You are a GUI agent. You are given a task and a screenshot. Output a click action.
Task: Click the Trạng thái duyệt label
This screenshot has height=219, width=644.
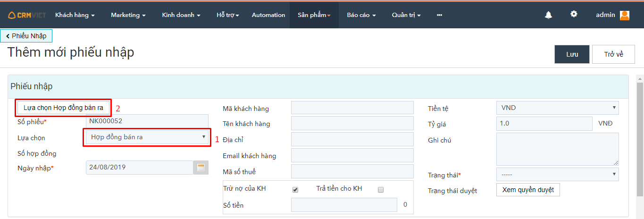pyautogui.click(x=452, y=191)
